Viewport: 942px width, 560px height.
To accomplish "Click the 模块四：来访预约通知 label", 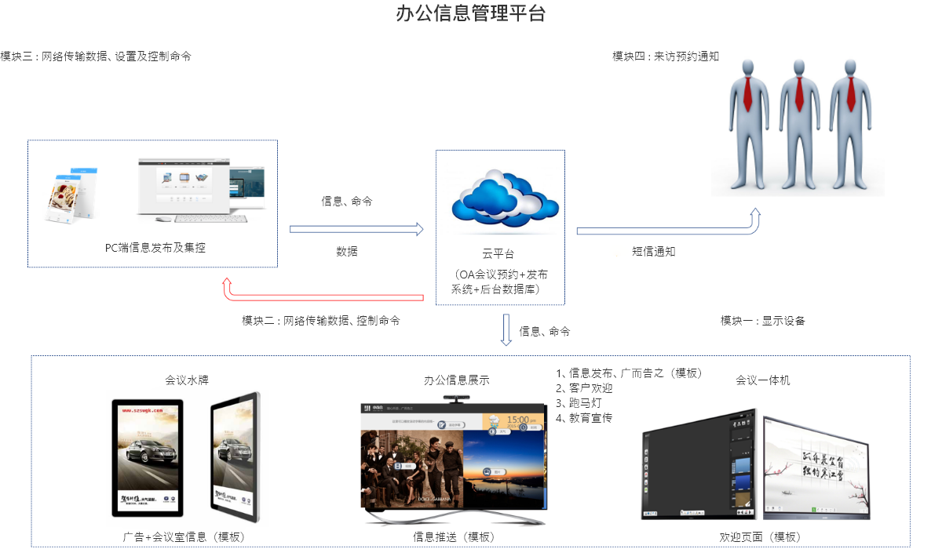I will [x=666, y=56].
